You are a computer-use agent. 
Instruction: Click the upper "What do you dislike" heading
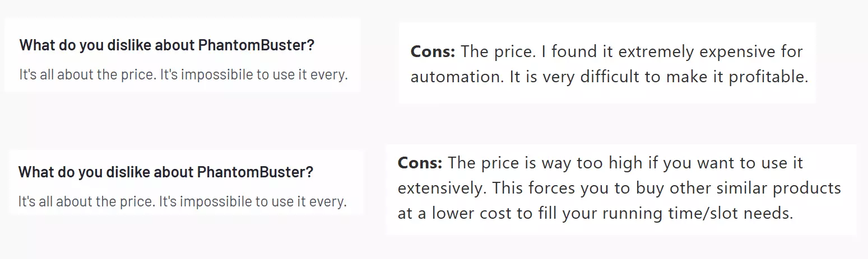pos(167,45)
